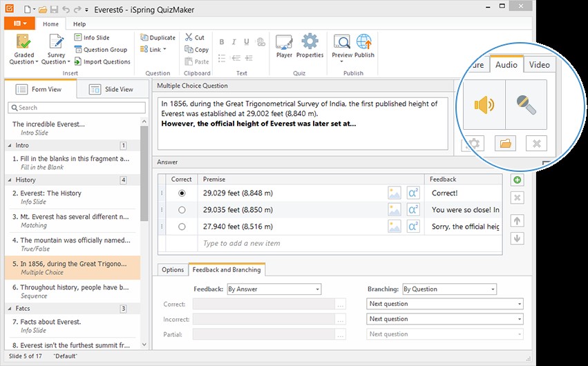The width and height of the screenshot is (588, 366).
Task: Select the Matching question Mt. Everest names
Action: click(x=73, y=221)
